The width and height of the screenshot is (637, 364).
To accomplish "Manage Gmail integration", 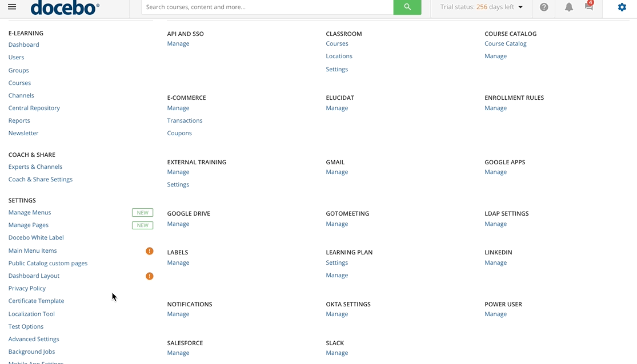I will [x=337, y=172].
